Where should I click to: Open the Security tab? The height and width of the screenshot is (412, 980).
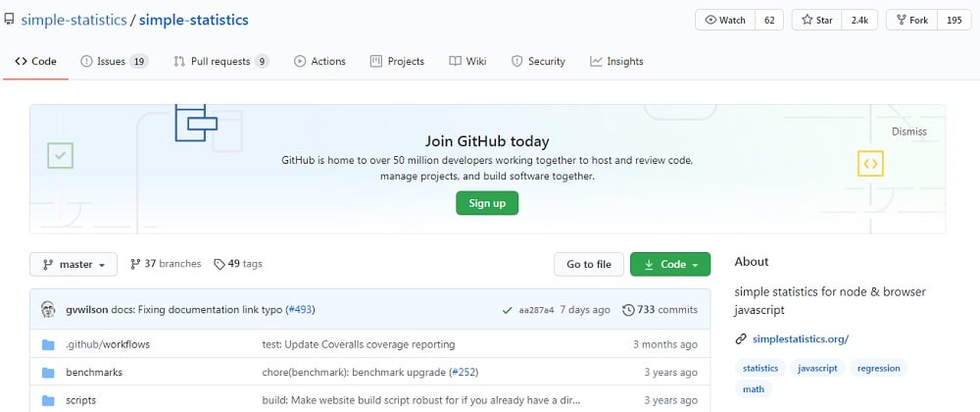538,61
